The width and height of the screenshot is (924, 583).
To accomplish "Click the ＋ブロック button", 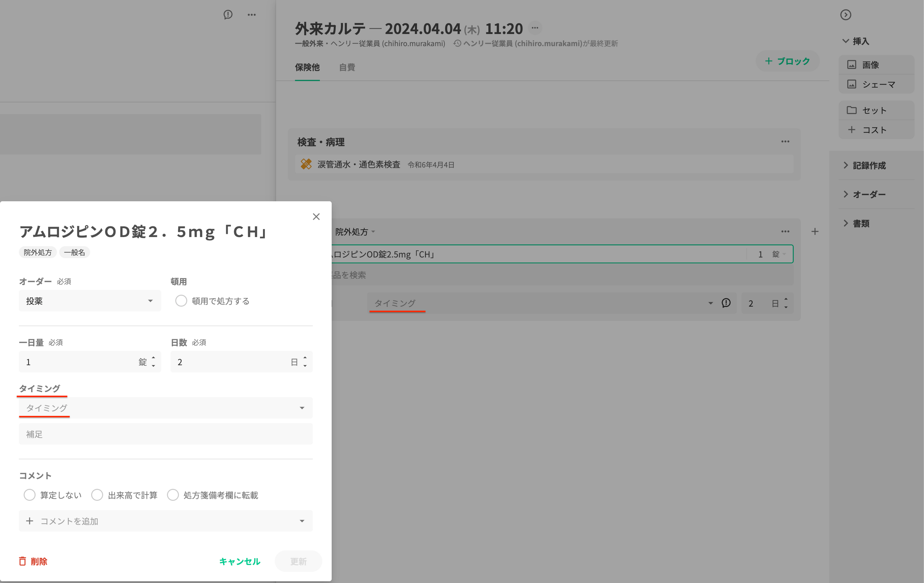I will [x=787, y=61].
